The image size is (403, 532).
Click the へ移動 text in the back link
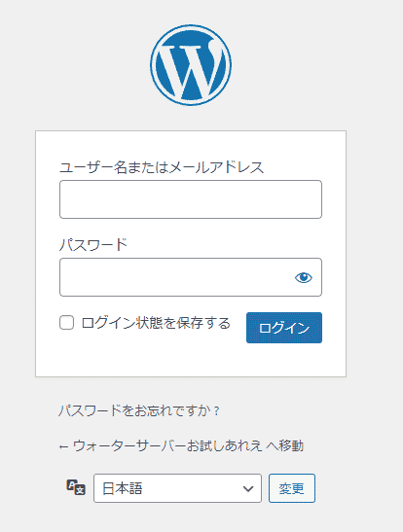click(285, 445)
